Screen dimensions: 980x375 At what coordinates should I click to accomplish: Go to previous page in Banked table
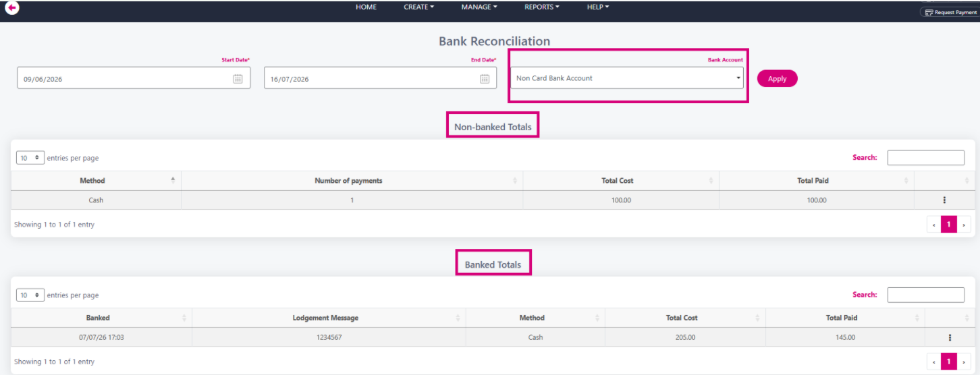coord(933,362)
